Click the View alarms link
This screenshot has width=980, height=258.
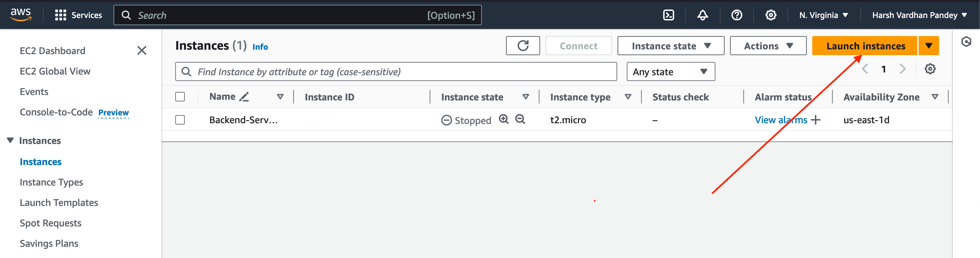click(781, 120)
